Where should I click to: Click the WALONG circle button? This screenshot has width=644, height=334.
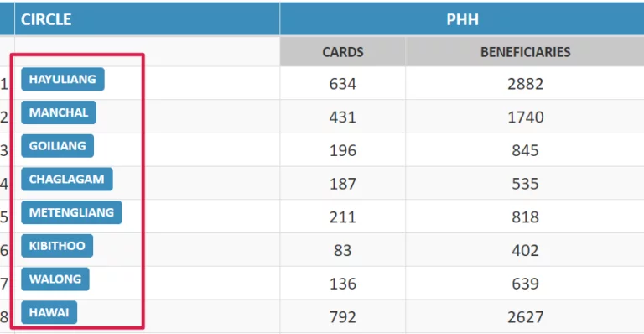point(55,279)
